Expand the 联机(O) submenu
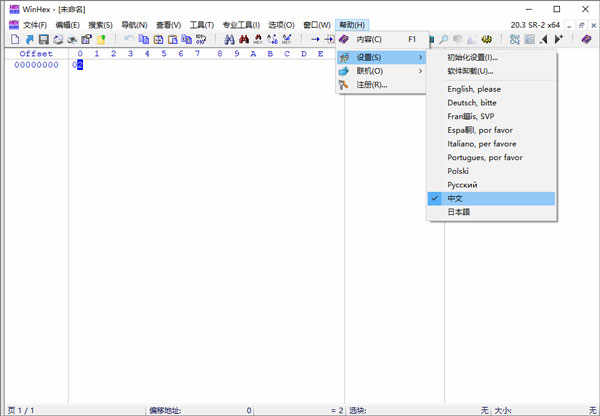Image resolution: width=600 pixels, height=416 pixels. (381, 71)
